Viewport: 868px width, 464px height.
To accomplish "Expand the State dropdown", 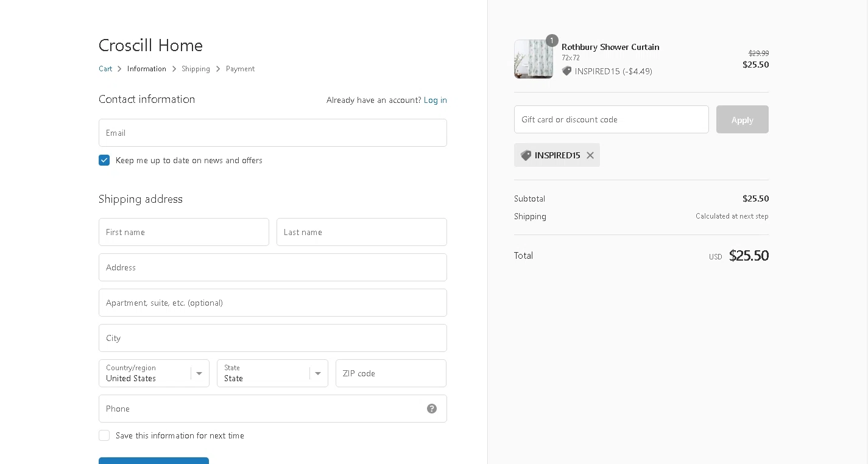I will [272, 373].
